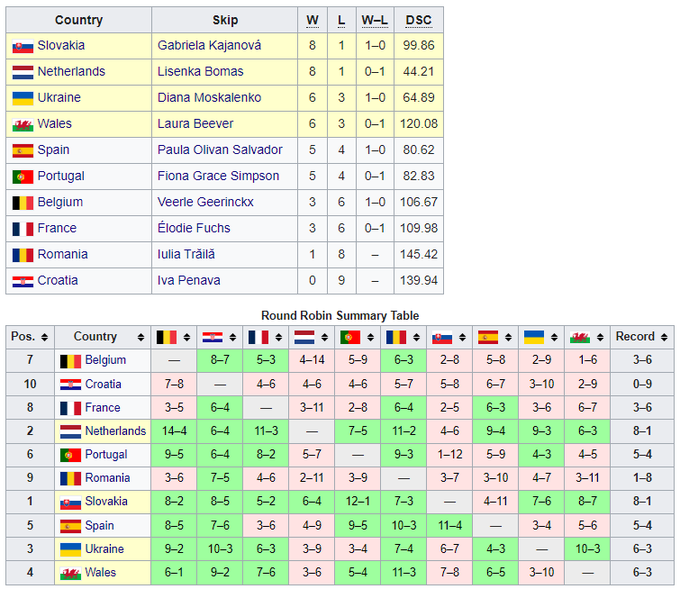Click the Croatia flag in the round robin column header
Viewport: 680px width, 589px height.
point(213,337)
